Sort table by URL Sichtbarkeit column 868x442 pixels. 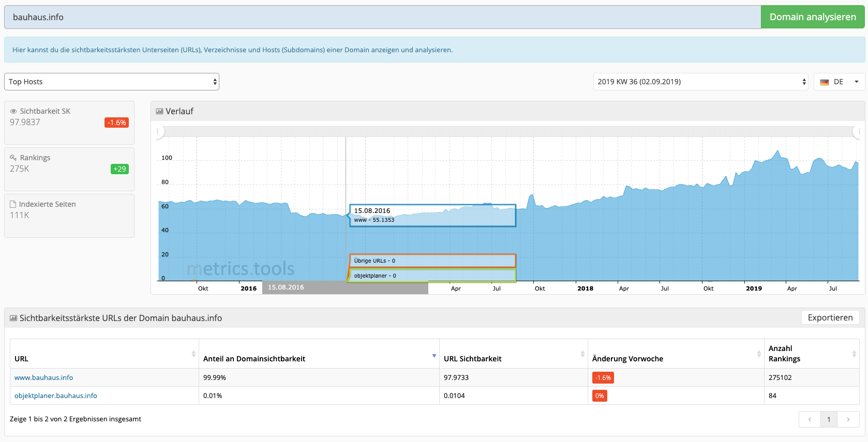pyautogui.click(x=514, y=354)
